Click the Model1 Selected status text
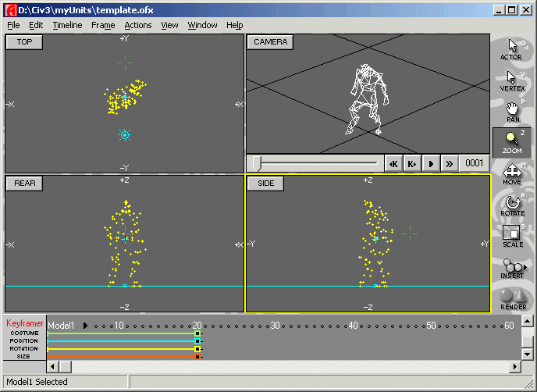 (x=37, y=382)
